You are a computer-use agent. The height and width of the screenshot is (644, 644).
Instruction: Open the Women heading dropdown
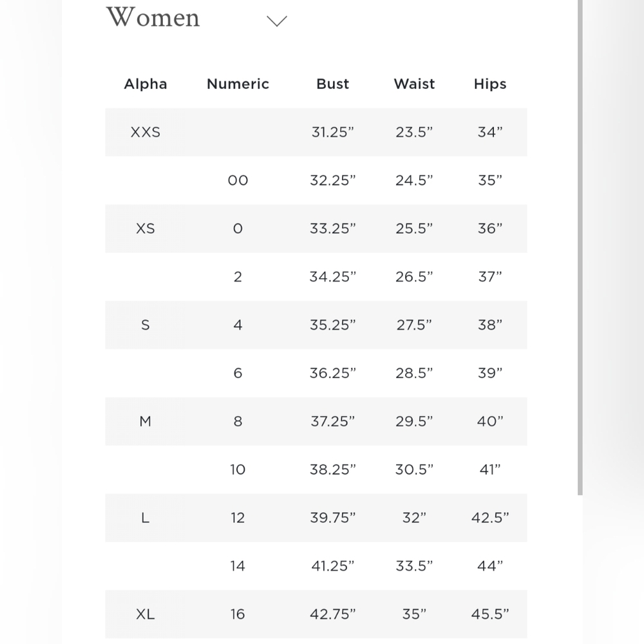[x=153, y=17]
